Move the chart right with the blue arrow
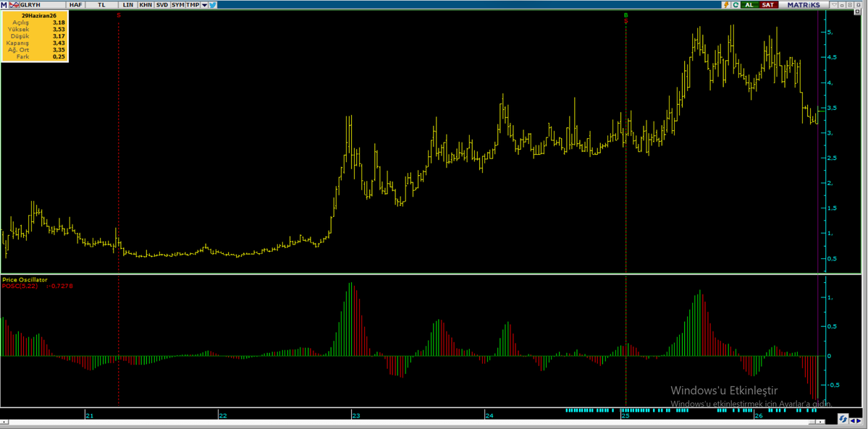 [x=859, y=421]
